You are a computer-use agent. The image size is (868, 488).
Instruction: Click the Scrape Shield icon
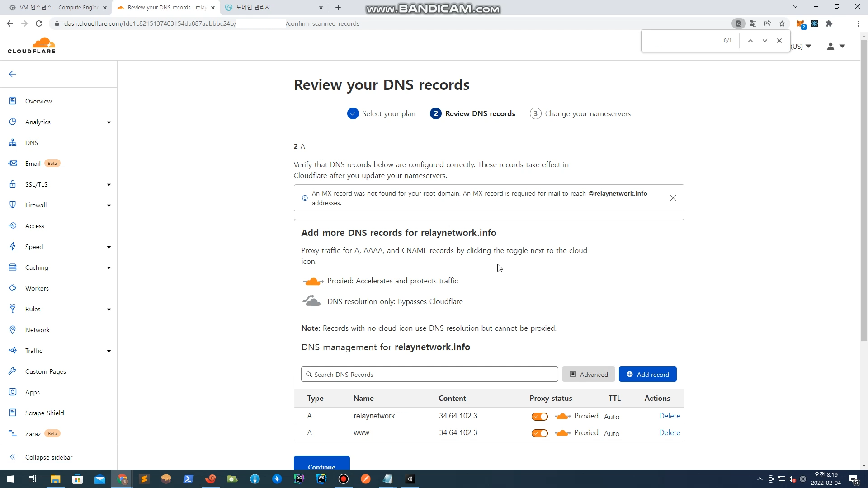13,413
